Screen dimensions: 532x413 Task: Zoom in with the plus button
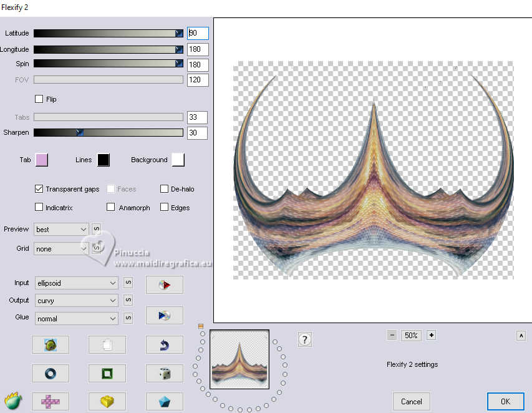431,335
